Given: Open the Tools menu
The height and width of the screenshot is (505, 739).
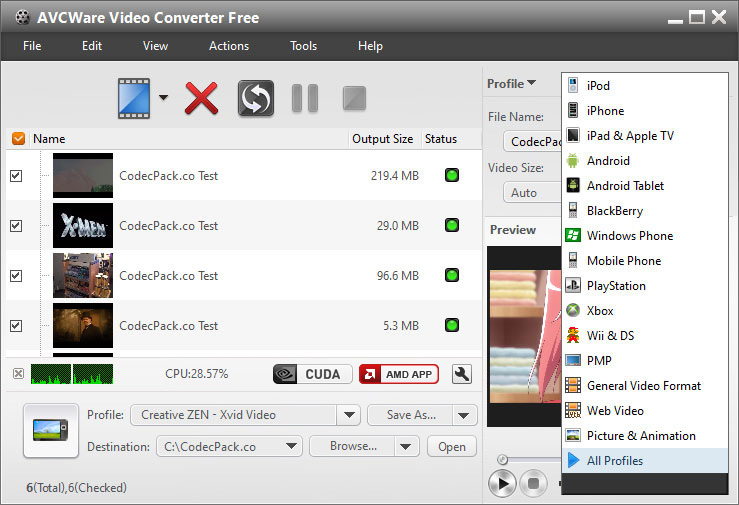Looking at the screenshot, I should 304,46.
